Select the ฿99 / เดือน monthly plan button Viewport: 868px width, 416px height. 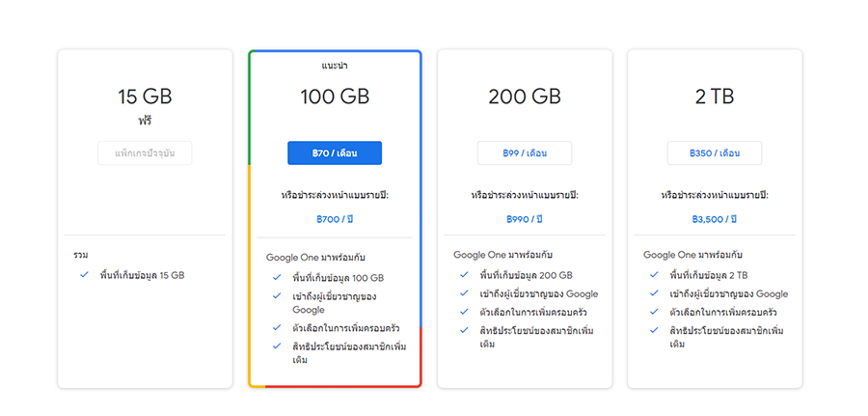(524, 153)
